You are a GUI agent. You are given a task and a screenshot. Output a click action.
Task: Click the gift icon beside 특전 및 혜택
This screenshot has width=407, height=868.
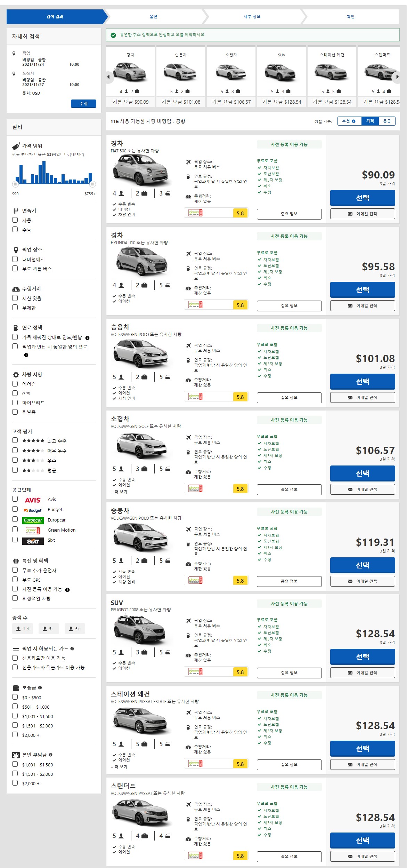pos(16,561)
